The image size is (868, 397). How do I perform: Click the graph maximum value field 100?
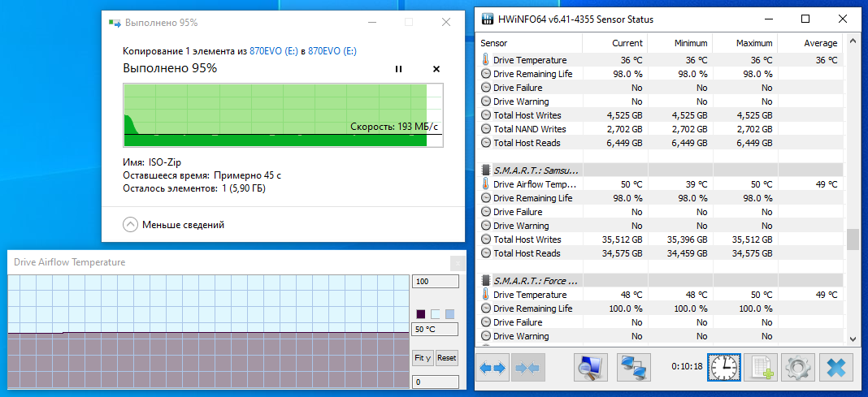pyautogui.click(x=435, y=282)
